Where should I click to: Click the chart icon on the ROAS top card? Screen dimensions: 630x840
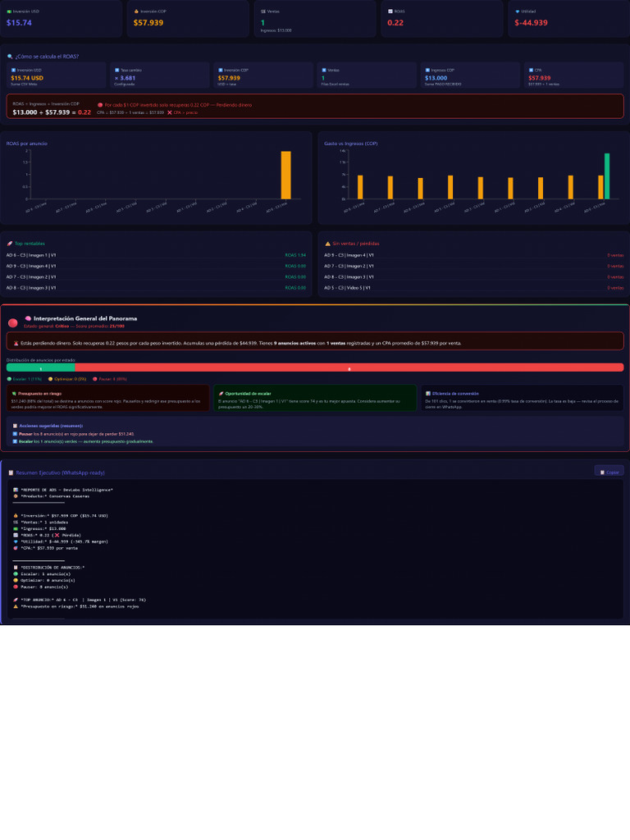pyautogui.click(x=390, y=11)
